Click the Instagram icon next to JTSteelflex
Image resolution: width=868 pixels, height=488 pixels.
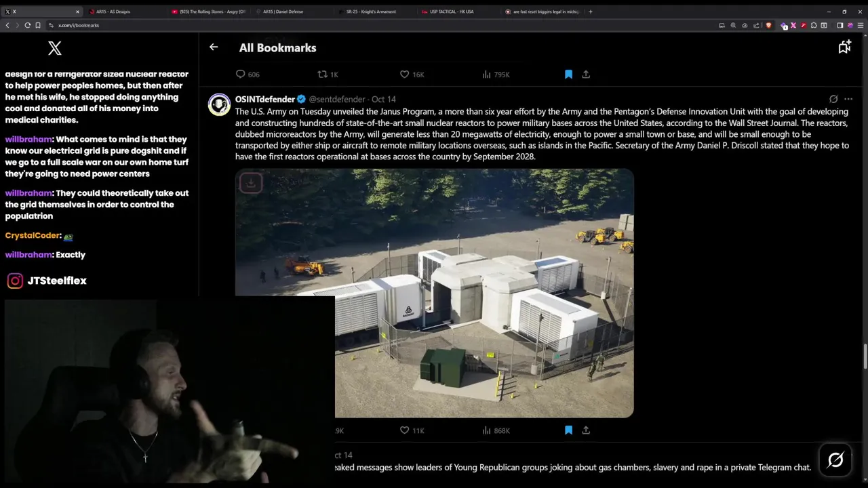(15, 281)
